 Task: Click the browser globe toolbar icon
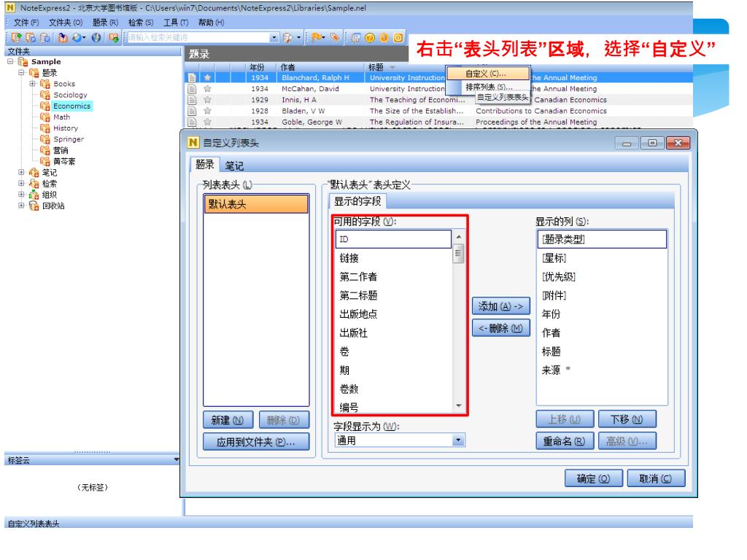pos(96,38)
